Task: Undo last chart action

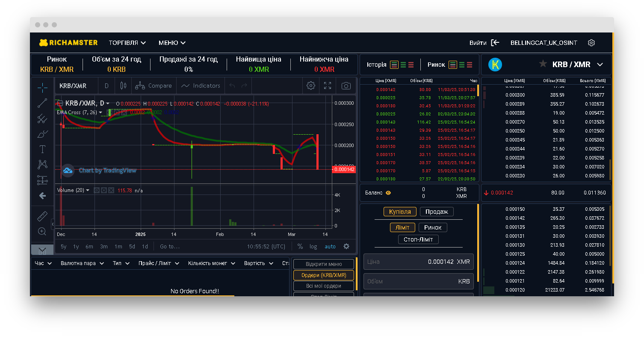Action: tap(232, 85)
